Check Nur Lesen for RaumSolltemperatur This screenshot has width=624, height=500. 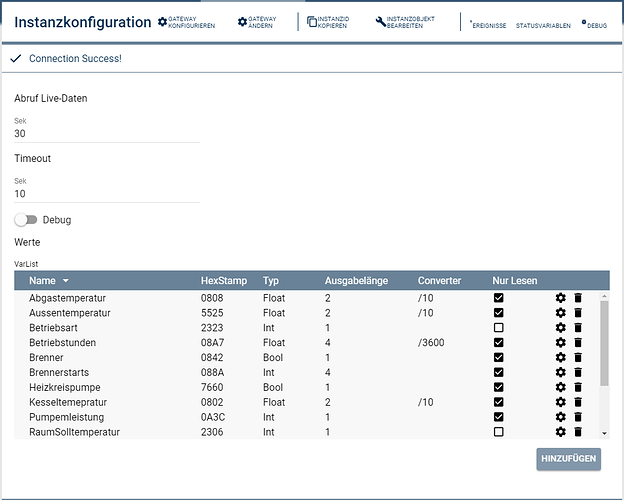click(498, 432)
